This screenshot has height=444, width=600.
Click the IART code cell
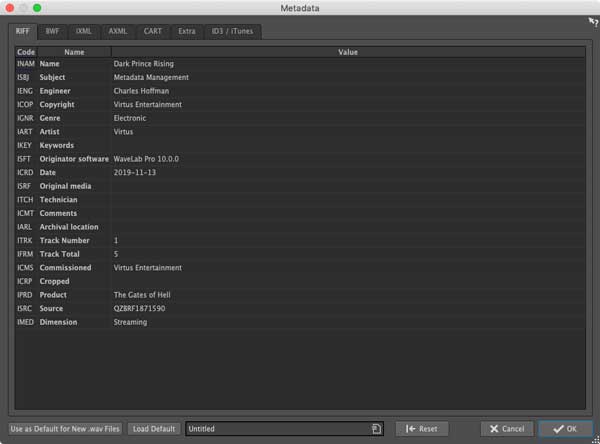click(x=26, y=132)
